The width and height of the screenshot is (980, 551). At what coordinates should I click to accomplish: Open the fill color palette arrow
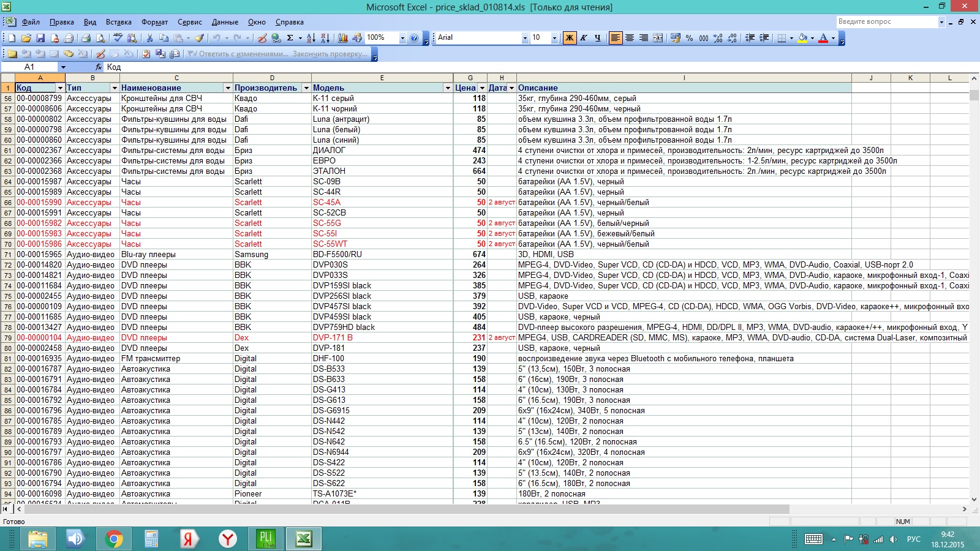point(812,38)
